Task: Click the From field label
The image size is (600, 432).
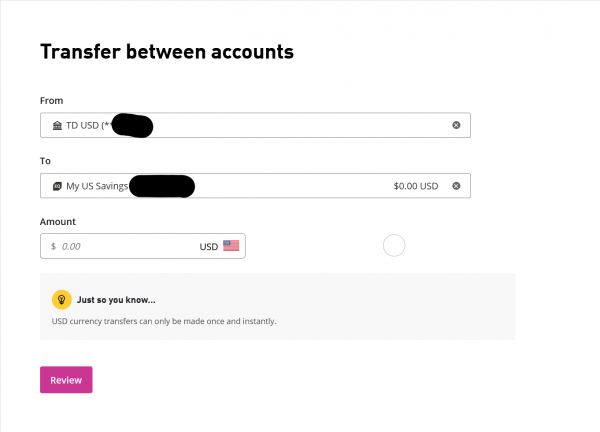Action: point(50,100)
